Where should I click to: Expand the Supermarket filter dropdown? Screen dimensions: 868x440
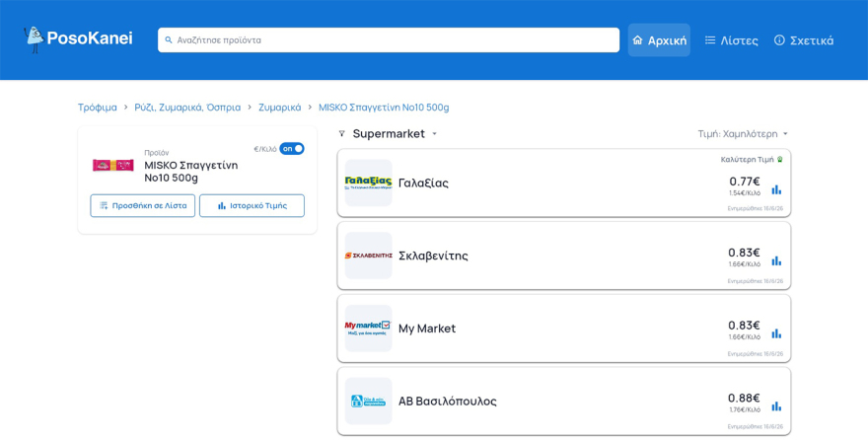pyautogui.click(x=396, y=133)
